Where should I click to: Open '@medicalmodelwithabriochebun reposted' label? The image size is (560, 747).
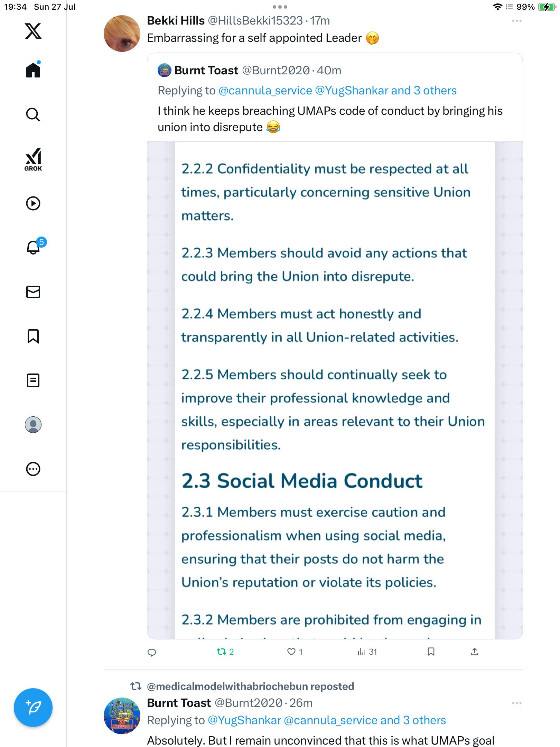pyautogui.click(x=251, y=686)
